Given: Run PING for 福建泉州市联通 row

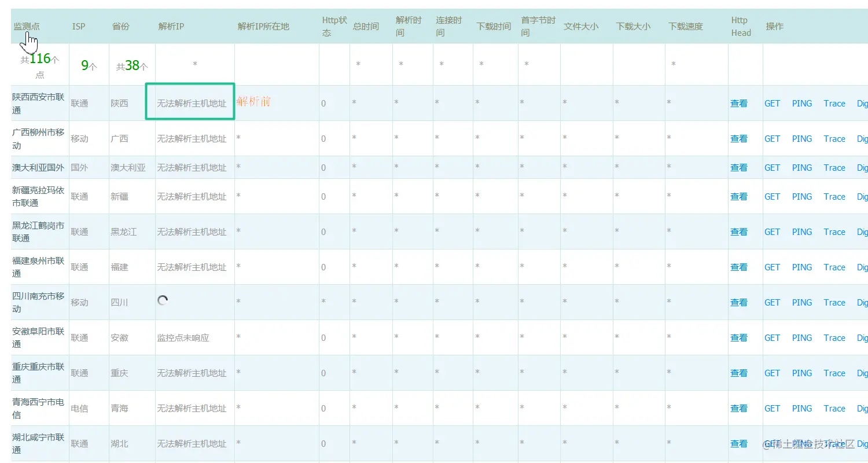Looking at the screenshot, I should [x=802, y=267].
